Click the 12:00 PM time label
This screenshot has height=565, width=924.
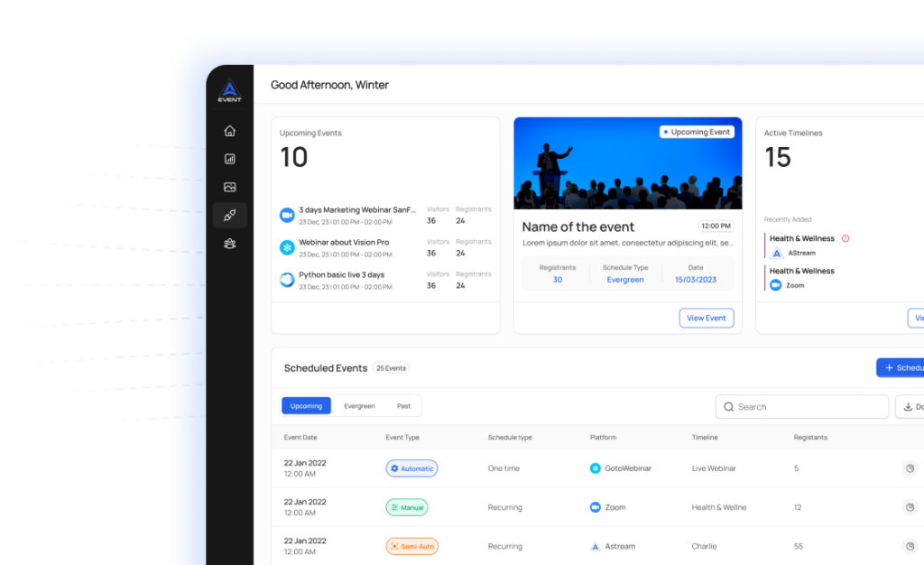coord(716,226)
